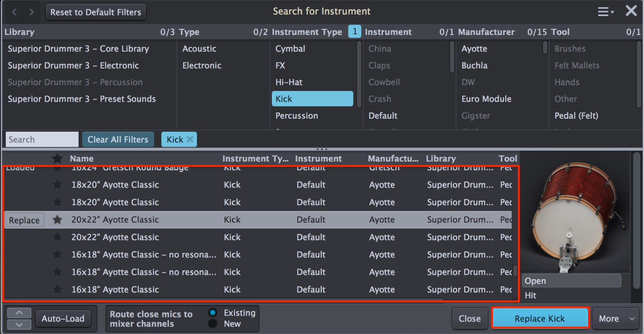644x334 pixels.
Task: Filter by Cymbal instrument type
Action: tap(290, 49)
